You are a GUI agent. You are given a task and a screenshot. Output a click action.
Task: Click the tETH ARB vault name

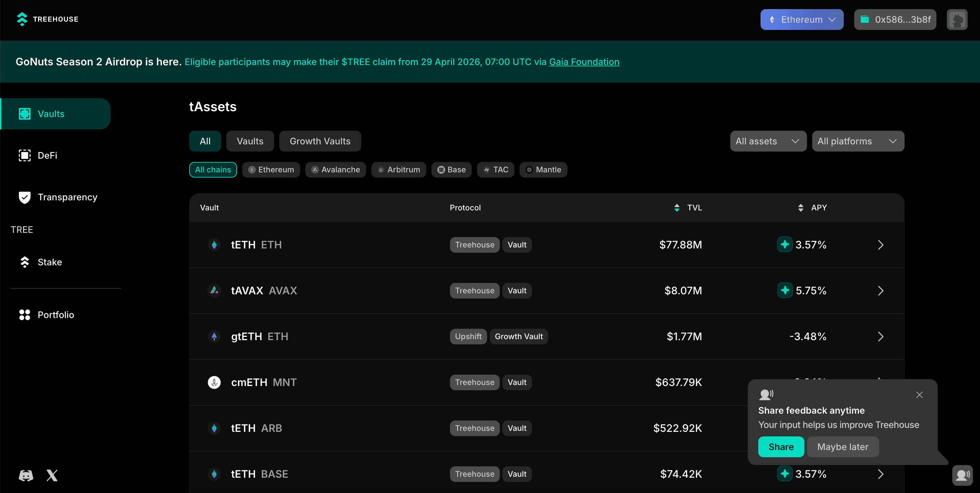[257, 428]
